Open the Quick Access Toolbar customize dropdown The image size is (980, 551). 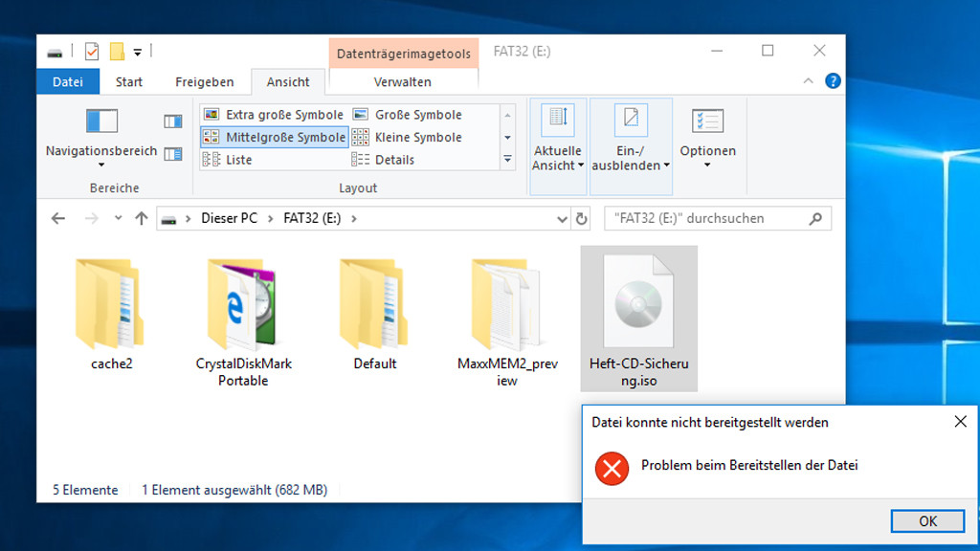(x=138, y=53)
